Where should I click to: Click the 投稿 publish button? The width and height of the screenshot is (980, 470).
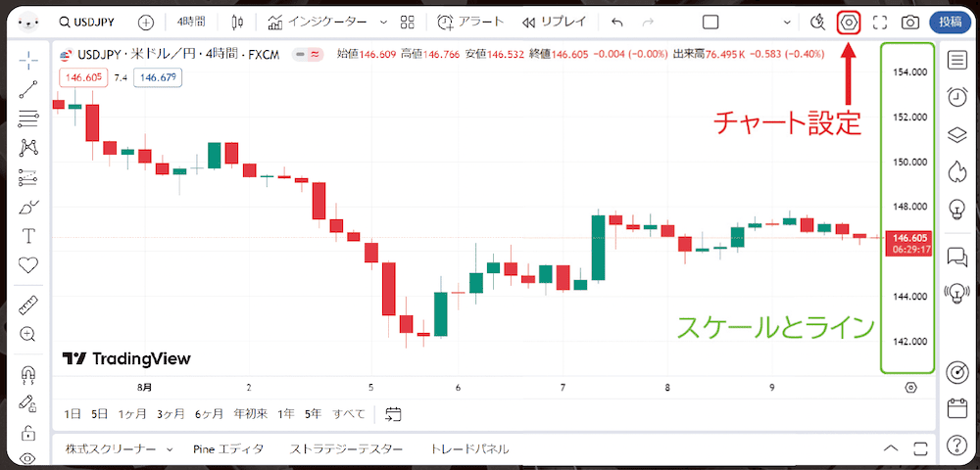[950, 22]
